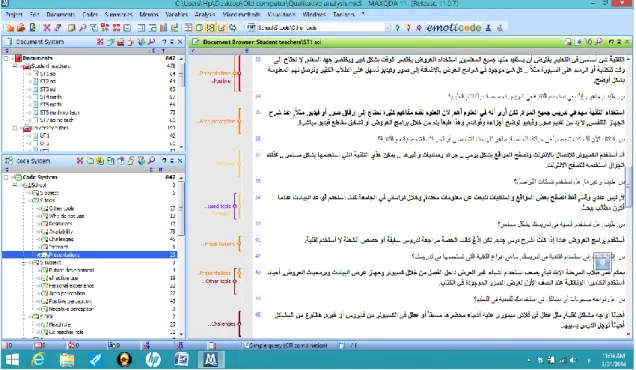The width and height of the screenshot is (636, 370).
Task: Click the colorful icon in Code System header
Action: coord(141,161)
